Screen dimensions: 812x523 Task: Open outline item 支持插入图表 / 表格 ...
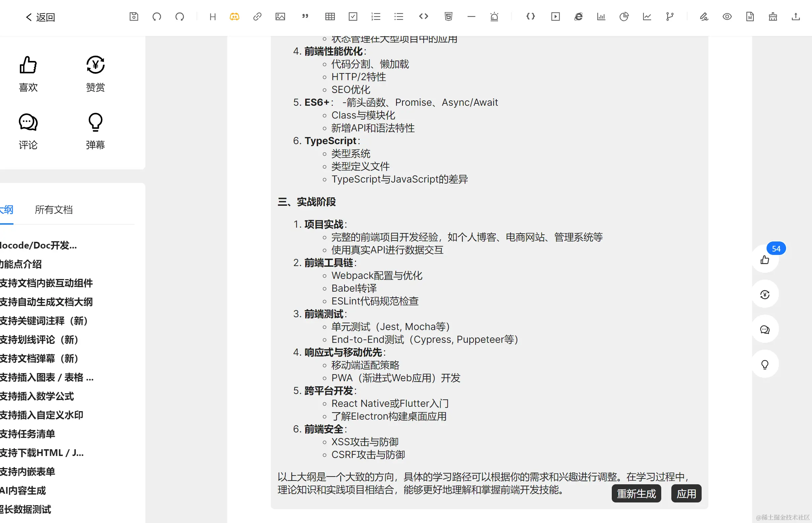click(x=46, y=377)
